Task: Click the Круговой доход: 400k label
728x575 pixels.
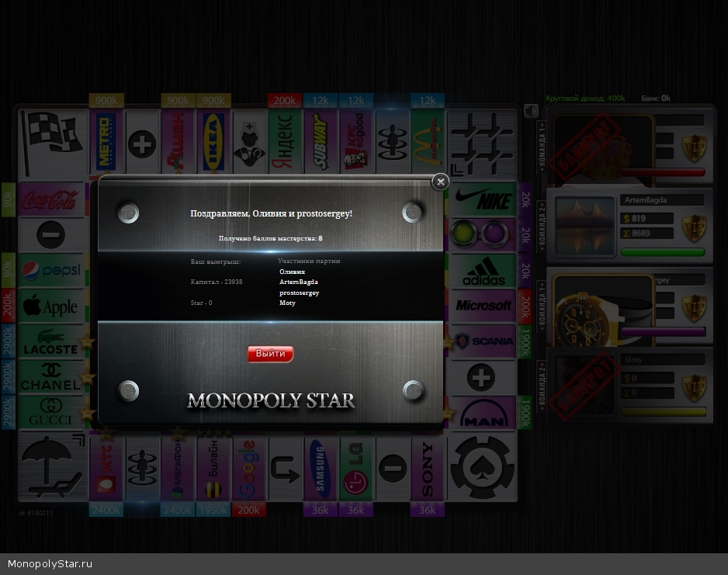Action: 585,99
